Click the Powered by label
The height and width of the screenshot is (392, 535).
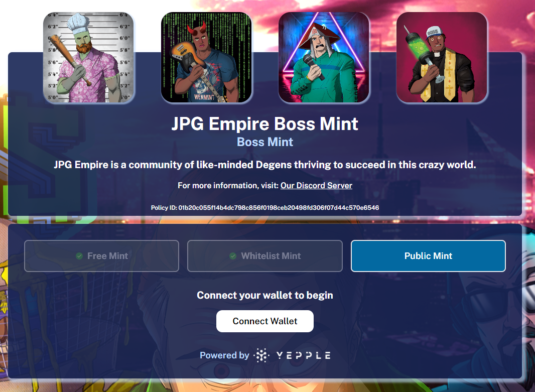pyautogui.click(x=224, y=355)
